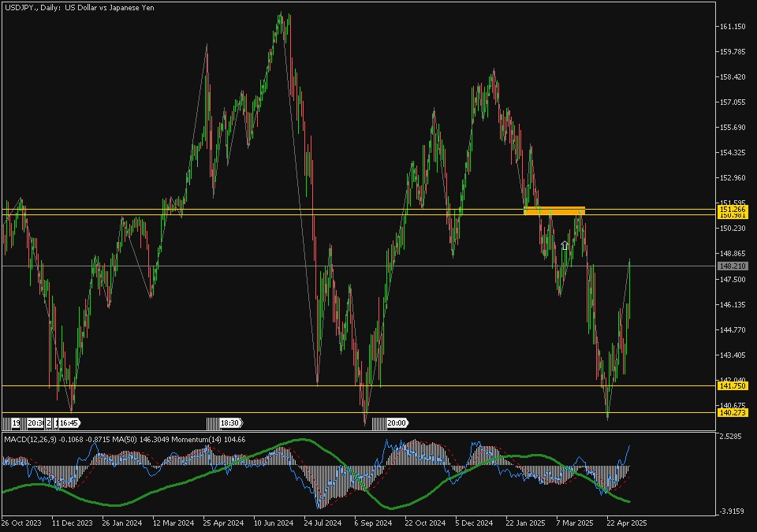Click the 2.5285 indicator scale value
Screen dimensions: 757x532
click(730, 437)
